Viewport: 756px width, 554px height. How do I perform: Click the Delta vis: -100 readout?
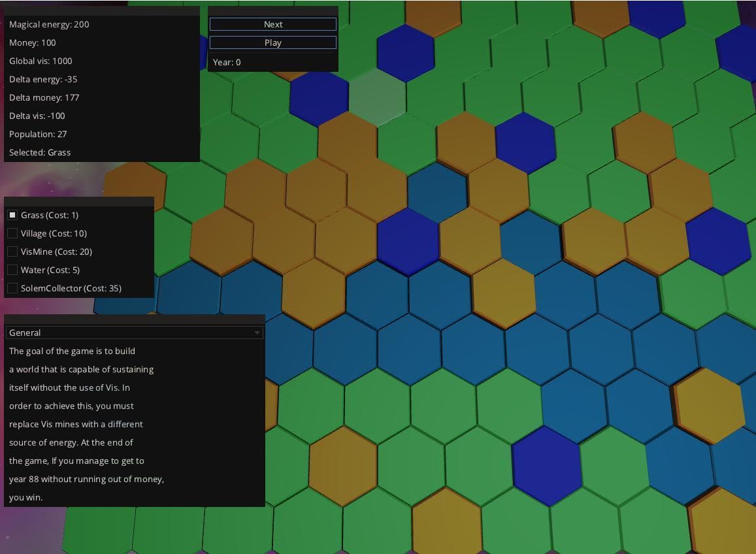point(37,116)
